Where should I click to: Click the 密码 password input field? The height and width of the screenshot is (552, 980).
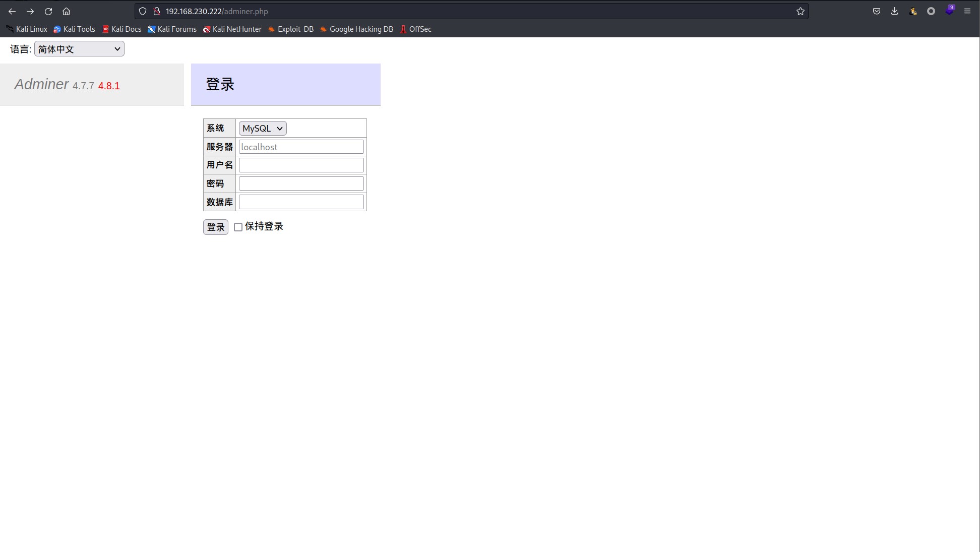point(301,183)
